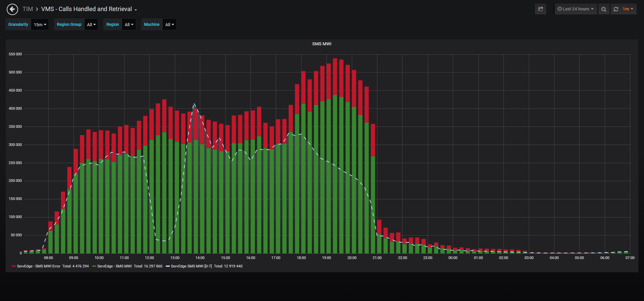Toggle the ServEdge SMS MWI [D-7] legend series
The width and height of the screenshot is (644, 301).
[x=191, y=266]
